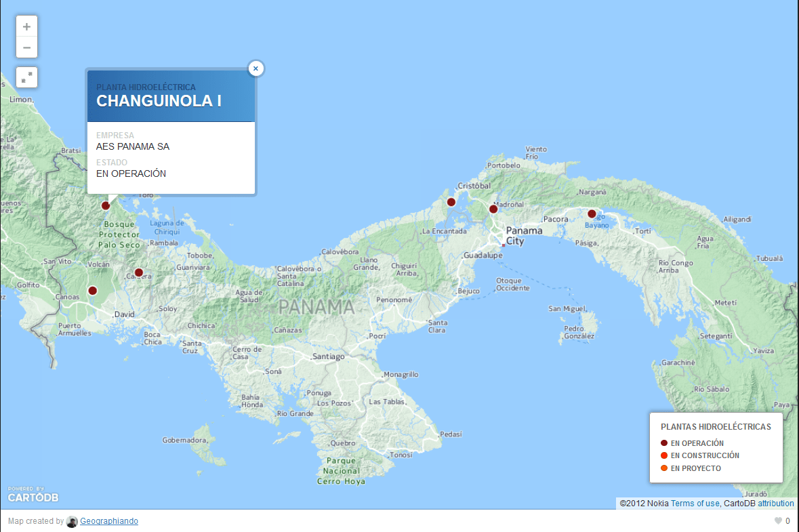Viewport: 799px width, 532px height.
Task: Click the En Proyecto legend swatch
Action: pos(664,468)
